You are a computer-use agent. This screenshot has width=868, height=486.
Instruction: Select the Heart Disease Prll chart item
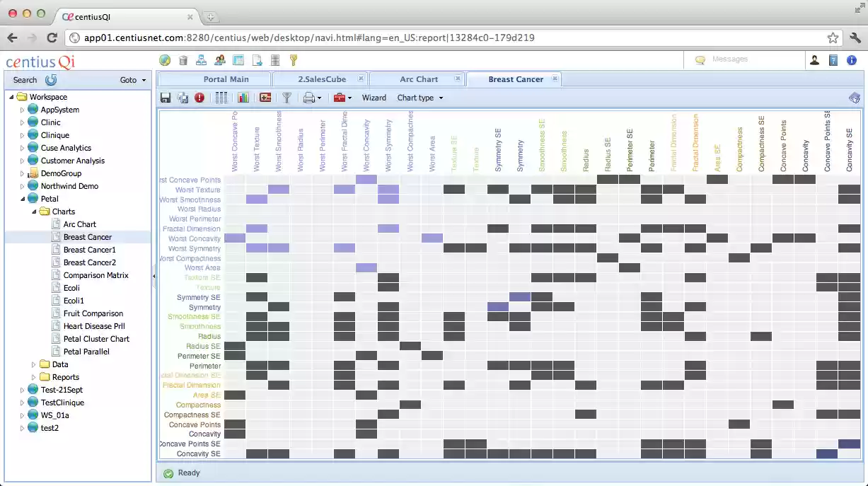[95, 325]
